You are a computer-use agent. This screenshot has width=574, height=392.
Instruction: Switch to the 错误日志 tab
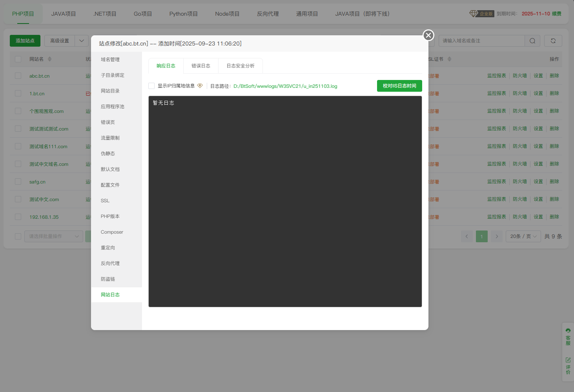point(200,65)
